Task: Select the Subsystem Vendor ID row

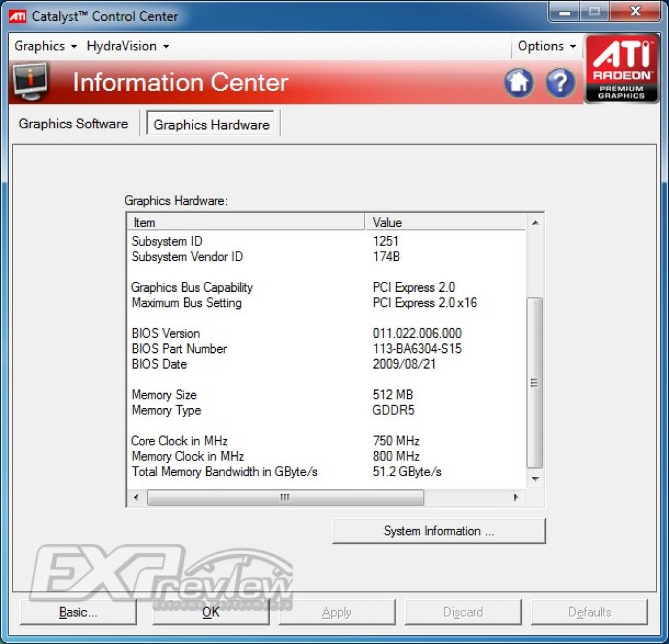Action: [326, 257]
